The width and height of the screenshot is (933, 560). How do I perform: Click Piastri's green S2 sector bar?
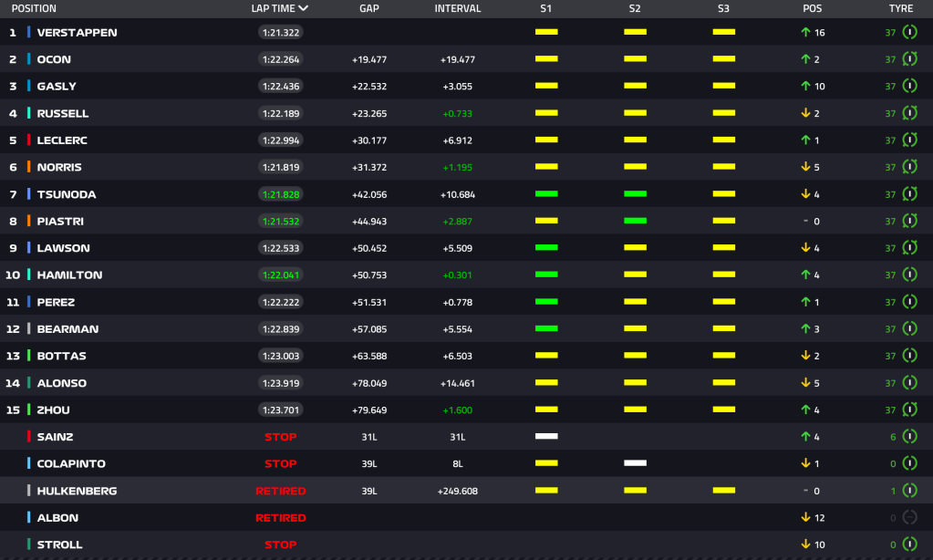(x=635, y=221)
